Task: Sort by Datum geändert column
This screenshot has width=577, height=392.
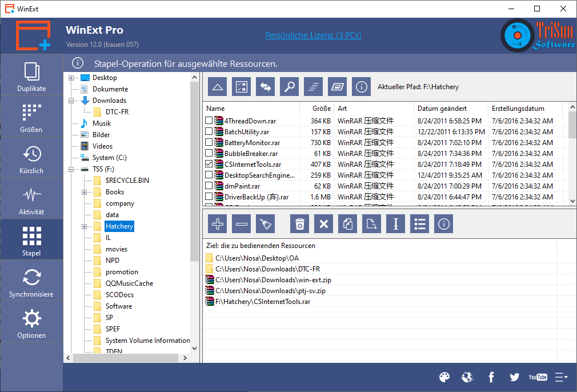Action: (451, 109)
